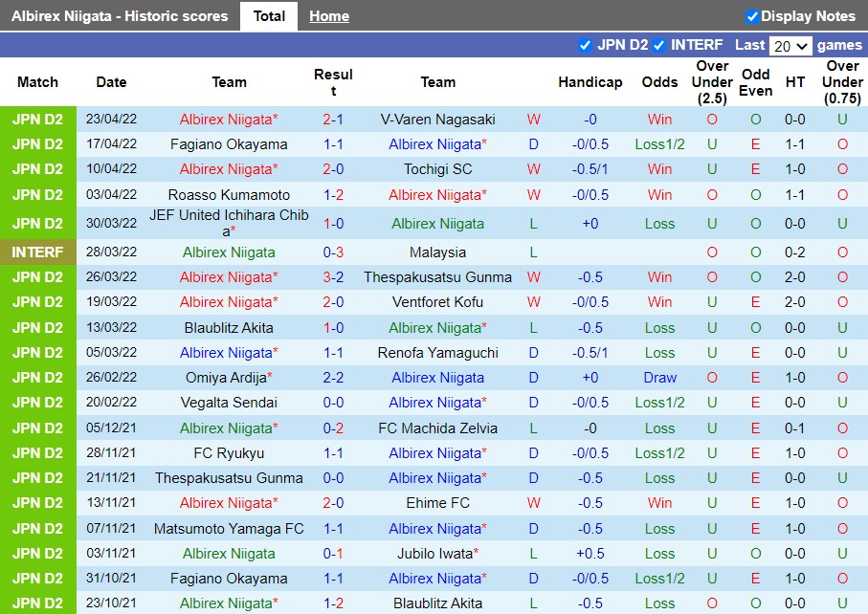
Task: Open the Last 20 games dropdown
Action: click(x=790, y=45)
